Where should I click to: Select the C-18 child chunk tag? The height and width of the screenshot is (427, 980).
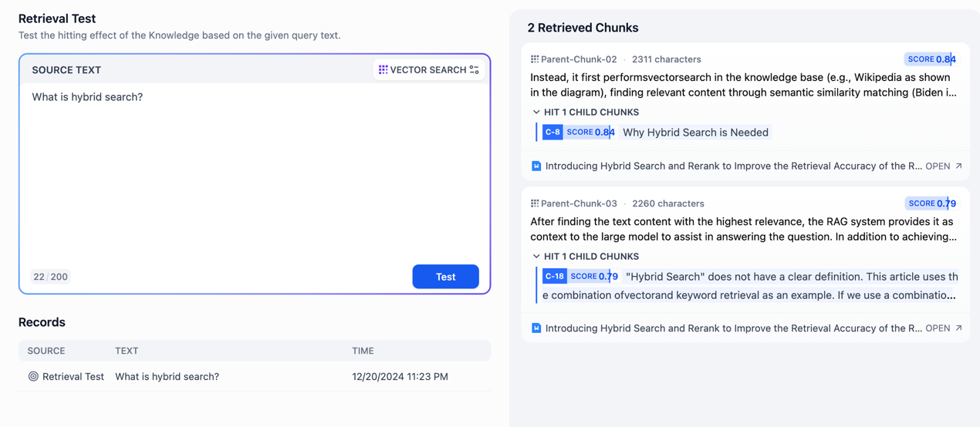click(x=554, y=277)
